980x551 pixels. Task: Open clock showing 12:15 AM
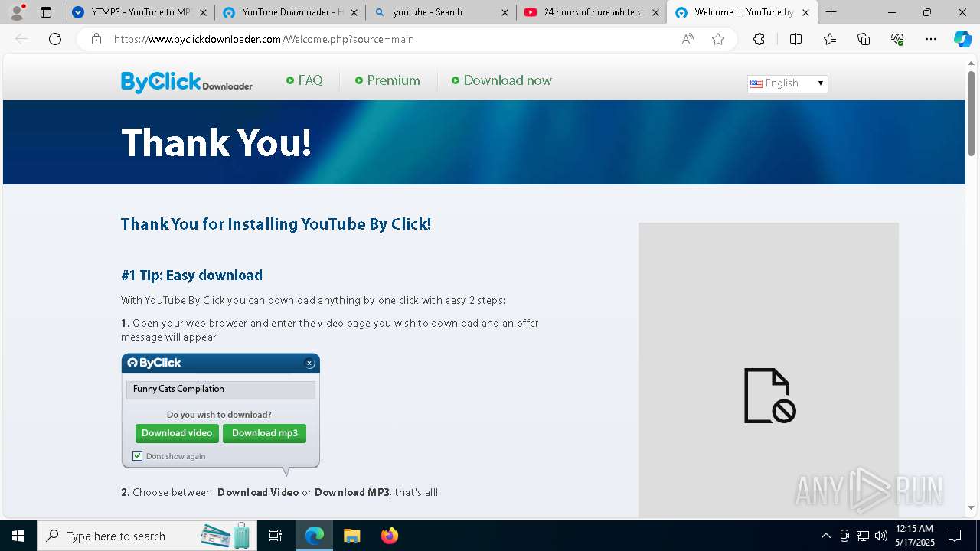click(915, 536)
